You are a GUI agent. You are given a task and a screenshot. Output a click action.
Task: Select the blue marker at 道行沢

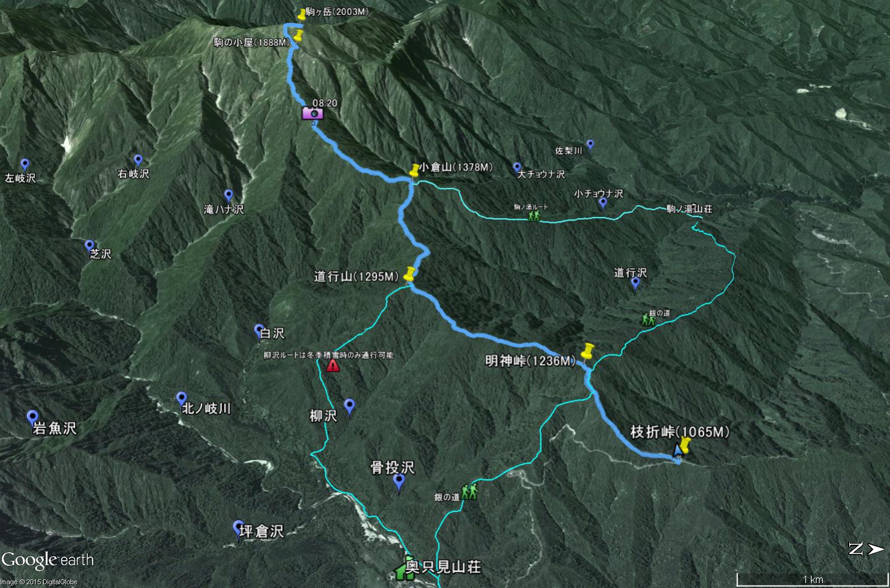tap(635, 284)
